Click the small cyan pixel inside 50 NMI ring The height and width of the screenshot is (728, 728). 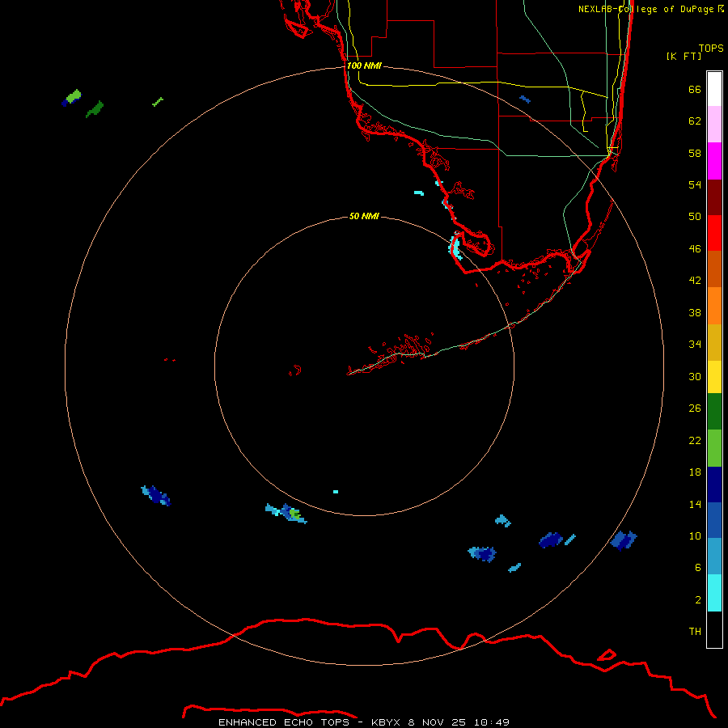tap(336, 491)
